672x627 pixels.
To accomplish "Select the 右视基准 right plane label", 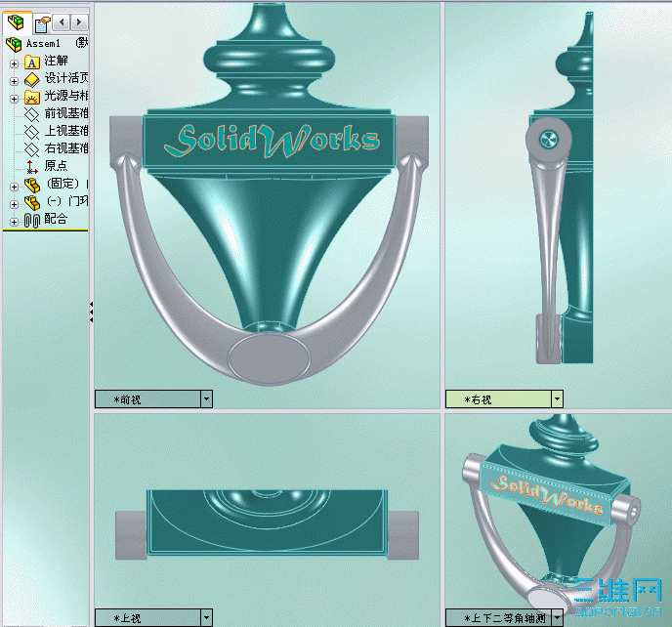I will point(66,148).
